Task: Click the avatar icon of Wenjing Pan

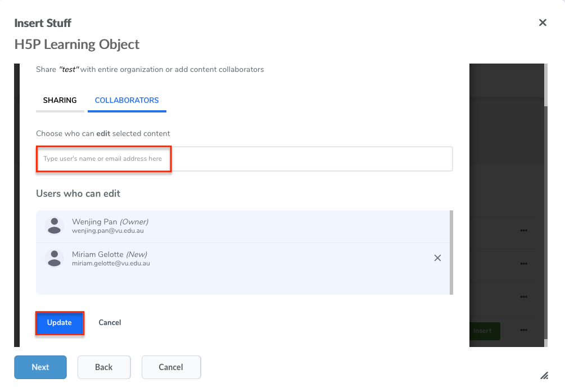Action: (54, 226)
